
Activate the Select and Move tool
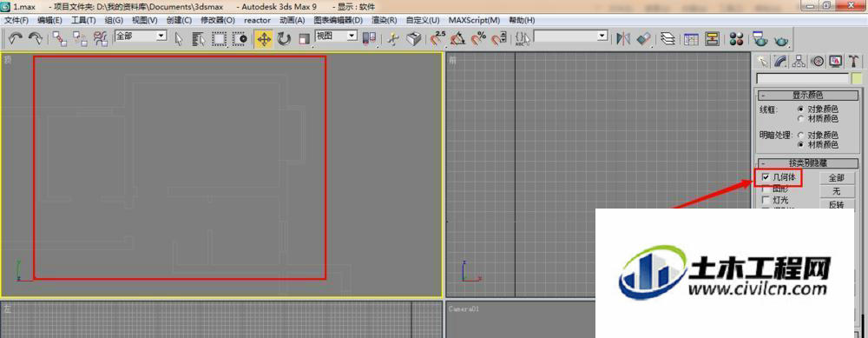[x=264, y=39]
